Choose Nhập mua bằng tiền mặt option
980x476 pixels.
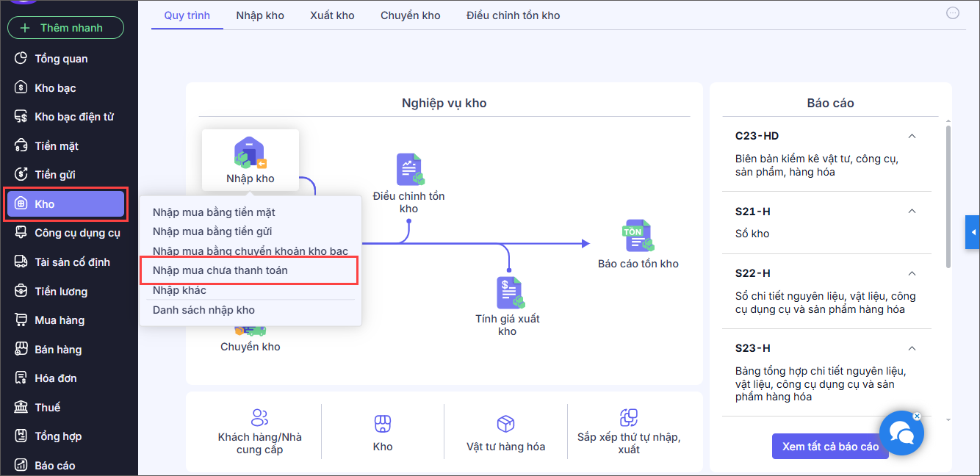214,212
